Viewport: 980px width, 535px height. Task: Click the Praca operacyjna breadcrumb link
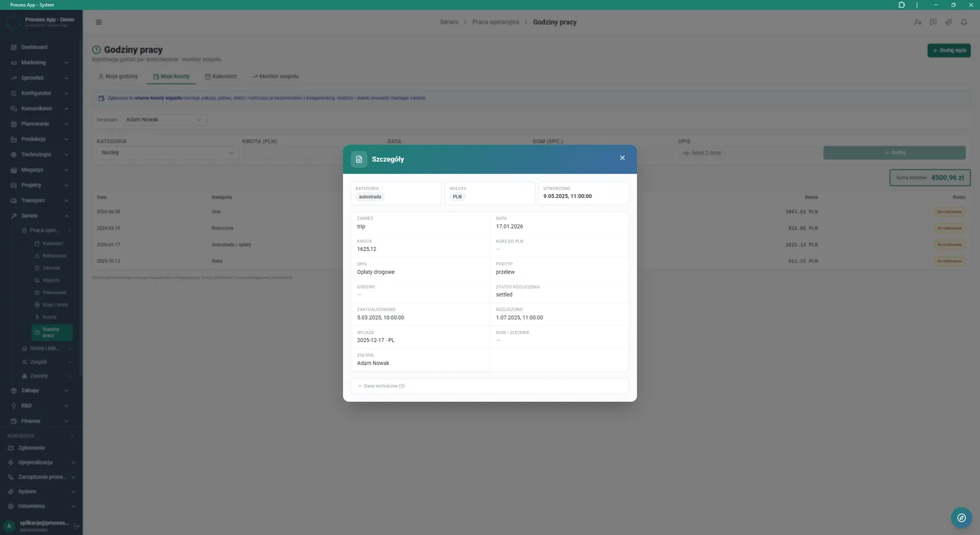496,22
